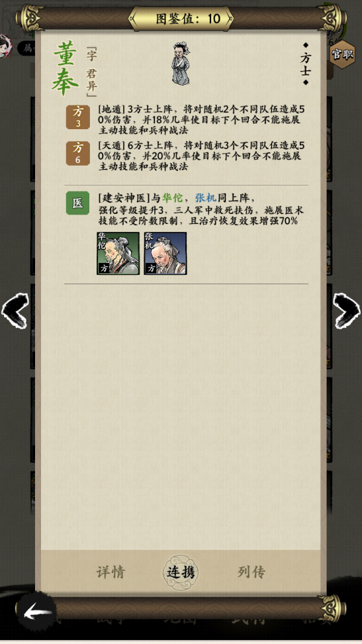Screen dimensions: 362x644
Task: Go to the previous character with left arrow
Action: point(15,311)
